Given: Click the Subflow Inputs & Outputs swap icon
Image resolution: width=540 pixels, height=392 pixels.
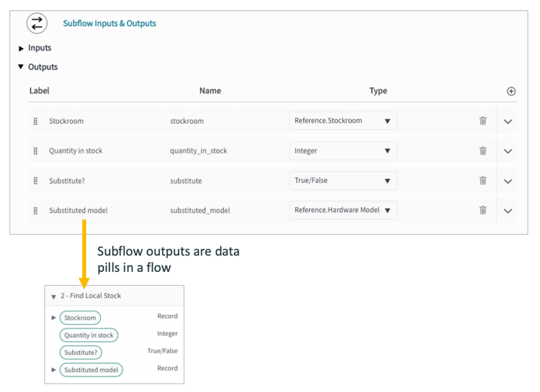Looking at the screenshot, I should [36, 24].
